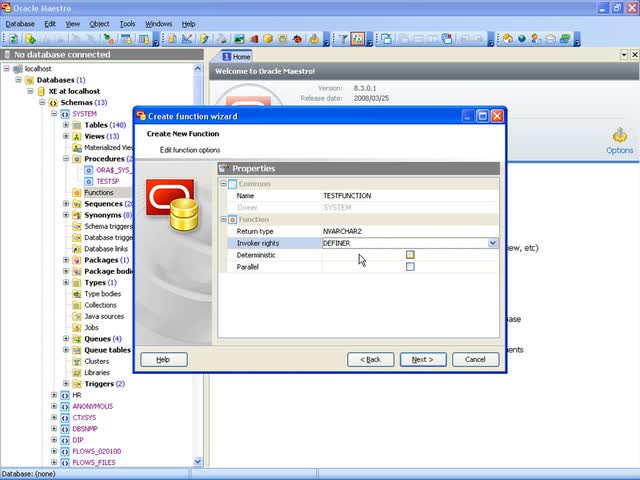This screenshot has width=640, height=480.
Task: Open the View menu
Action: [x=73, y=24]
